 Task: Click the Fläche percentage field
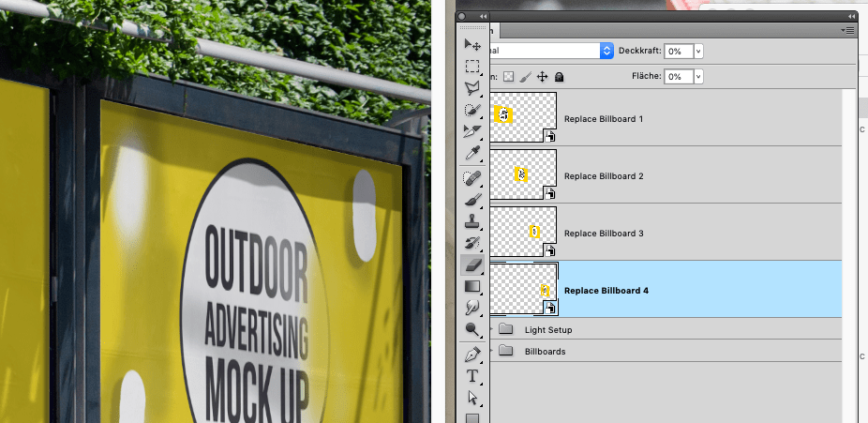679,76
